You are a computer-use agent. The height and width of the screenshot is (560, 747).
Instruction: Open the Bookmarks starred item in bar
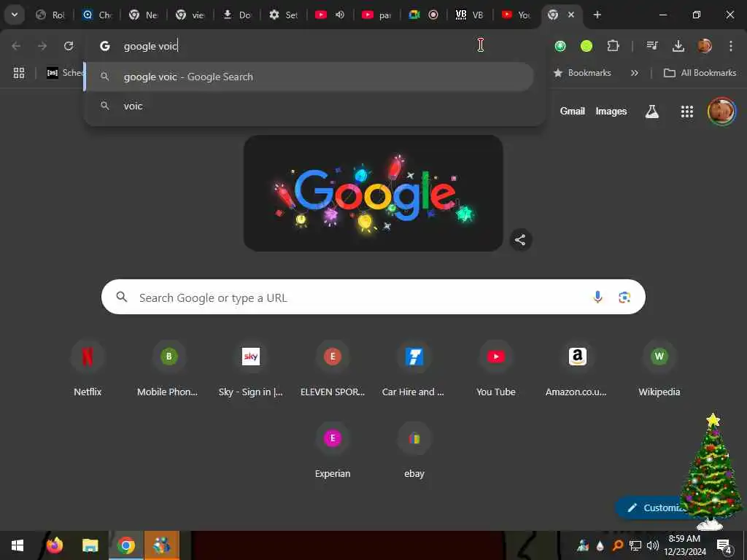[x=581, y=73]
